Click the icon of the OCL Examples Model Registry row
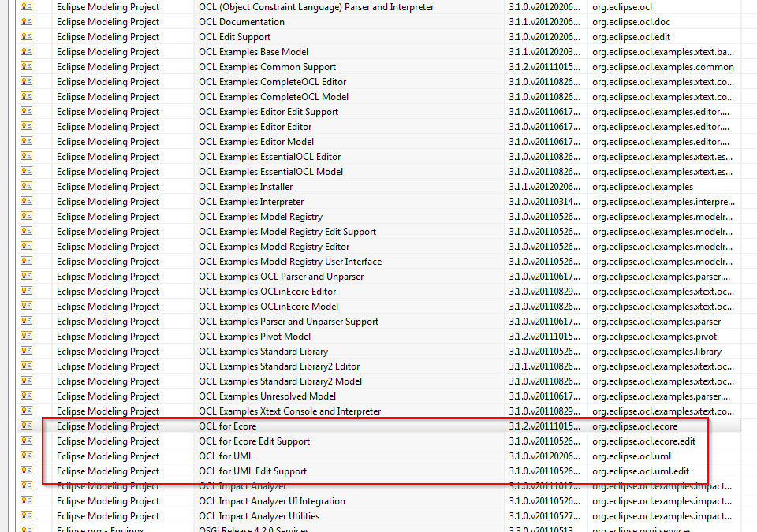The image size is (757, 532). pyautogui.click(x=27, y=216)
